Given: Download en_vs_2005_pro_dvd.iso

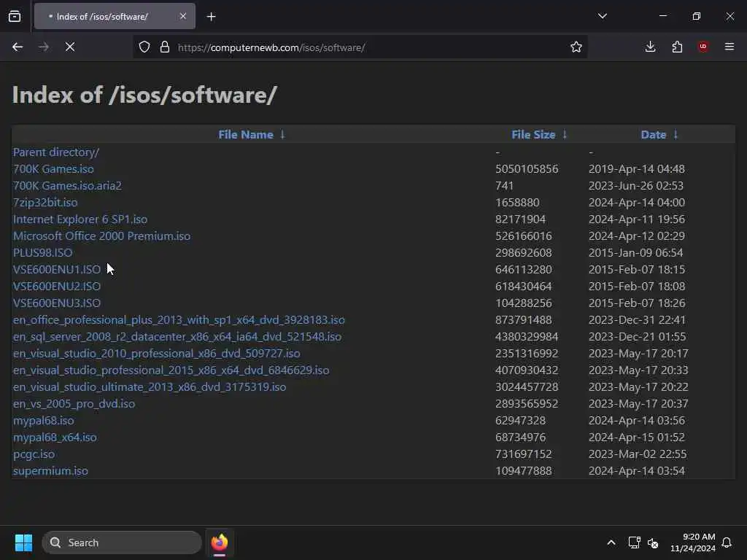Looking at the screenshot, I should click(x=74, y=403).
